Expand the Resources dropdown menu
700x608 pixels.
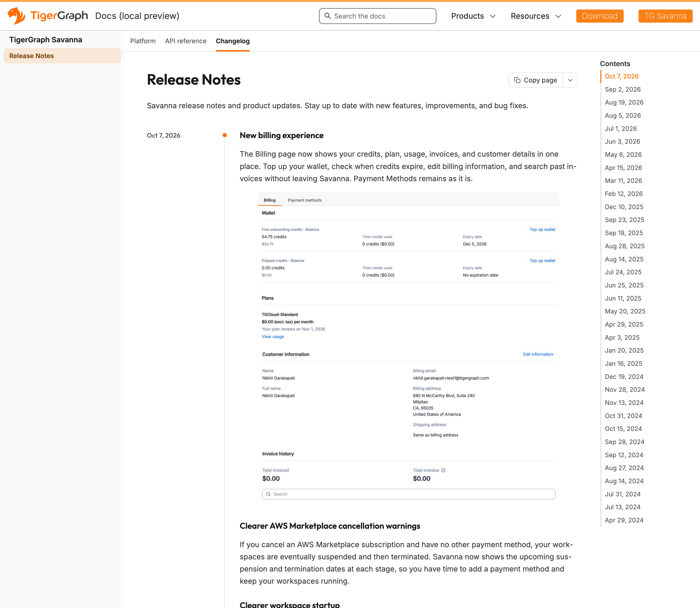pos(536,16)
